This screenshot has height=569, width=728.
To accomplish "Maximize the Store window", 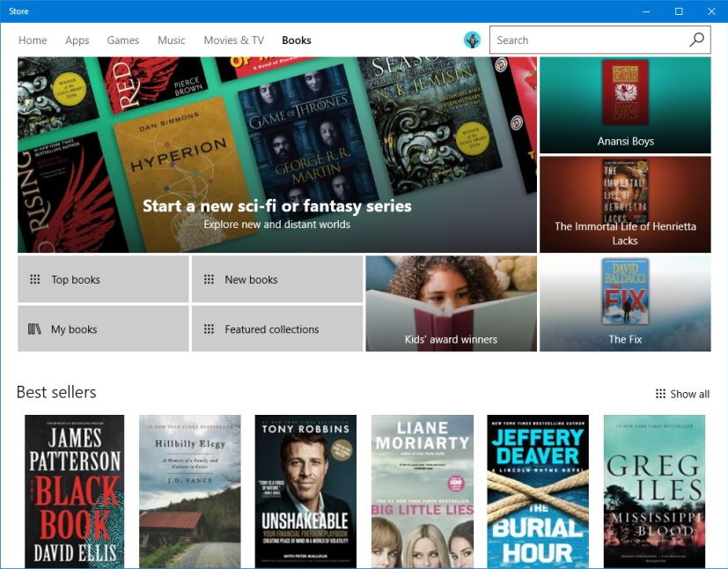I will (x=679, y=11).
